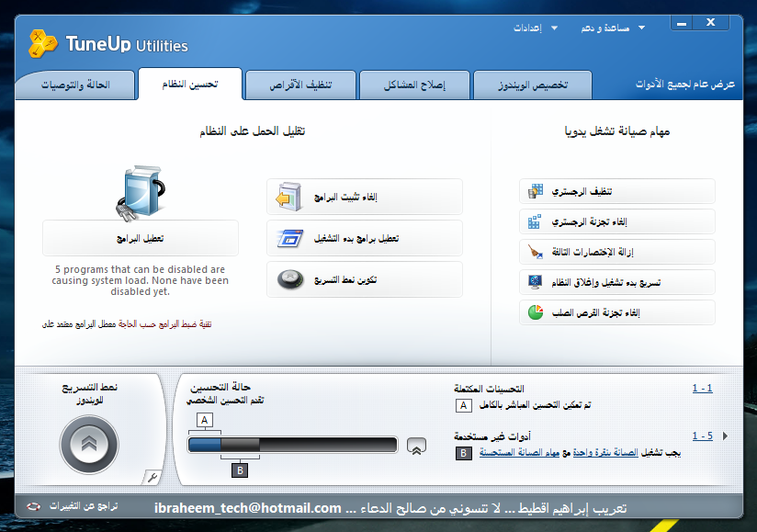The image size is (757, 532).
Task: Click the Registry cleaner icon
Action: [535, 191]
